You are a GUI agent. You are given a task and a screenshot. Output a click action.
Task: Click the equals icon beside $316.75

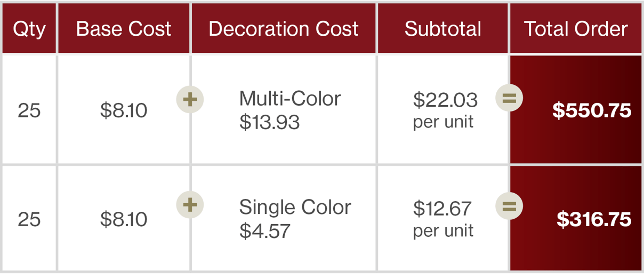(x=509, y=205)
